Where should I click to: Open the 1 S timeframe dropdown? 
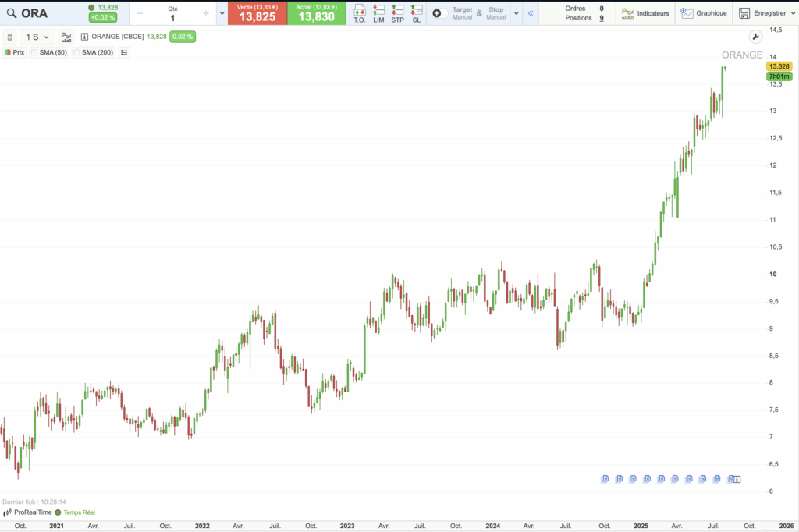[x=37, y=37]
